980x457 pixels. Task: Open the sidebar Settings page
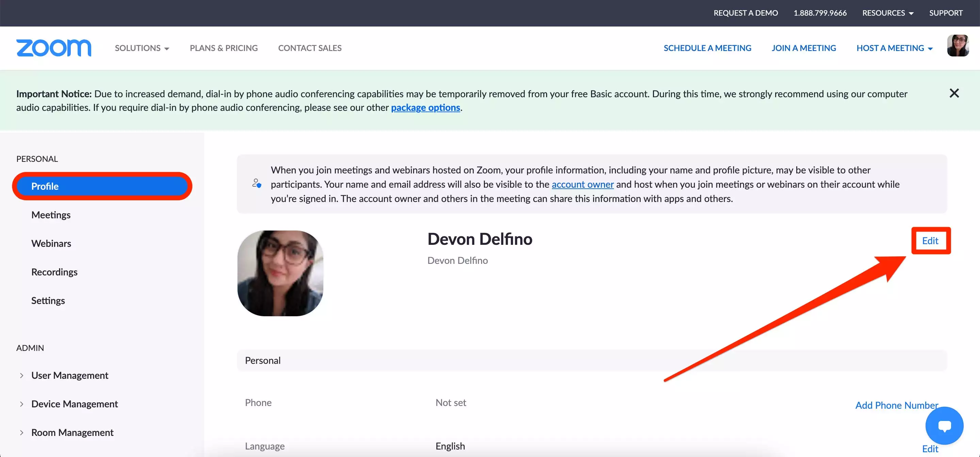click(48, 300)
